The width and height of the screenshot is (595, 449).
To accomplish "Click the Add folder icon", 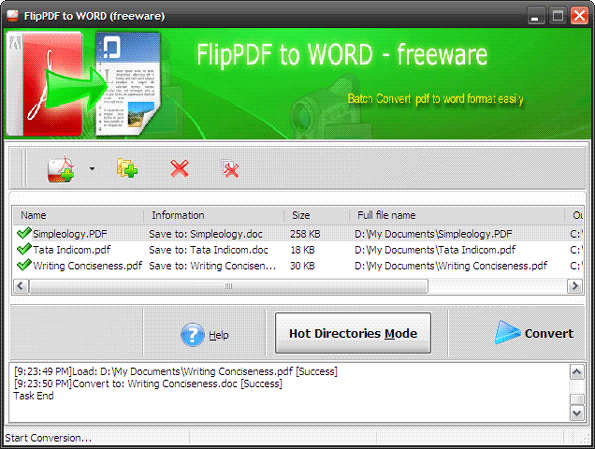I will click(x=127, y=168).
